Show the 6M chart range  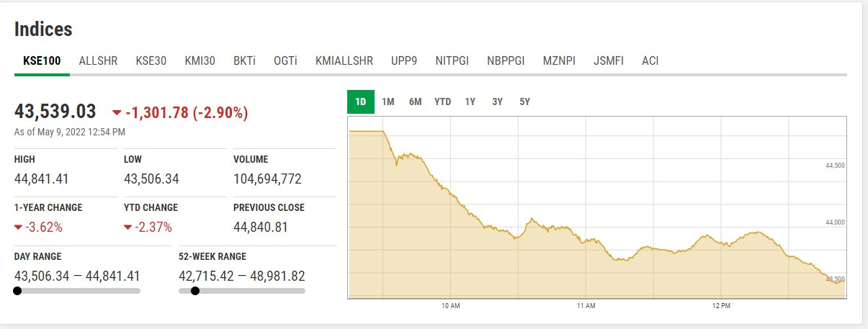(416, 102)
